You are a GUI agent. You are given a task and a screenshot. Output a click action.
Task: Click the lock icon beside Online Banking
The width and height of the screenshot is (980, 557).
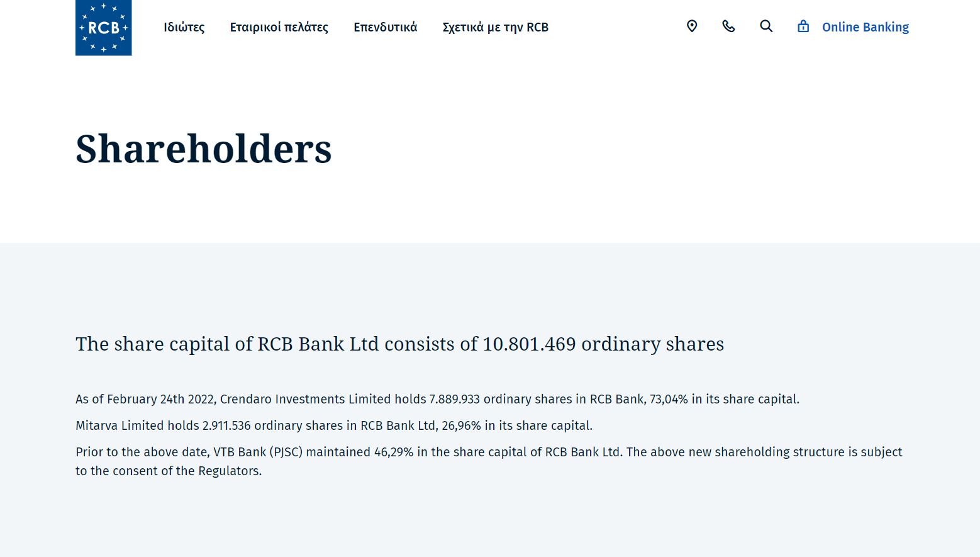(803, 26)
